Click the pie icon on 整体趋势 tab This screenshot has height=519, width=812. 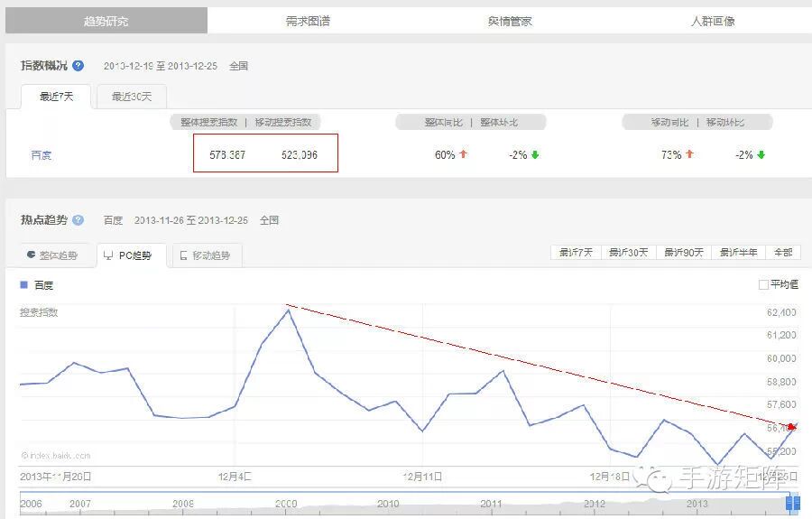click(31, 255)
